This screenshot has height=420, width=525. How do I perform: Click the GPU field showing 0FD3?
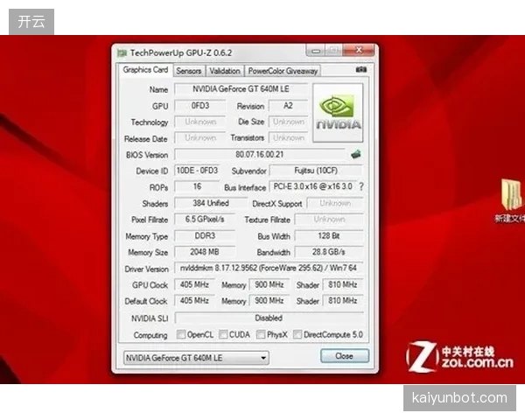[199, 106]
